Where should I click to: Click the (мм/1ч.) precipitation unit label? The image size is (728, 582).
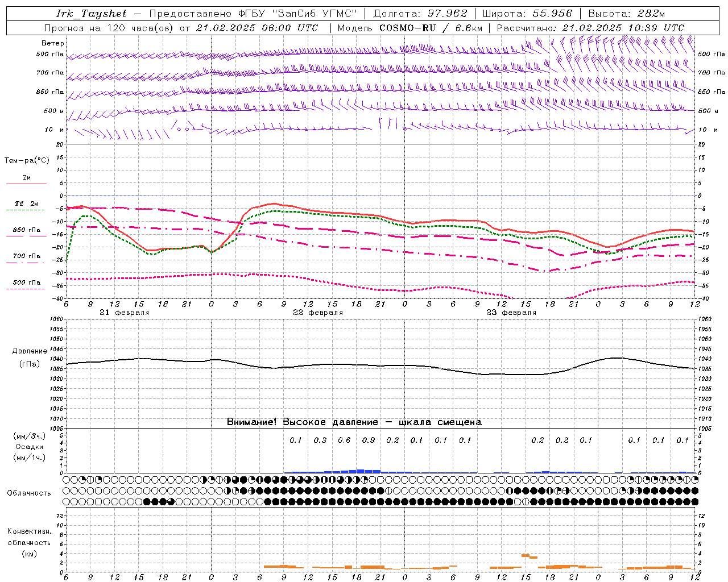coord(30,458)
